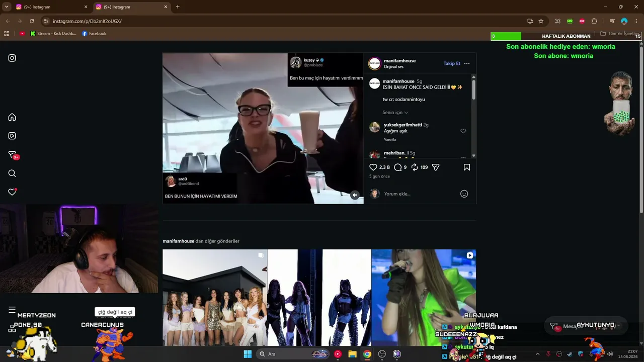Open the Windows Start menu

point(248,354)
